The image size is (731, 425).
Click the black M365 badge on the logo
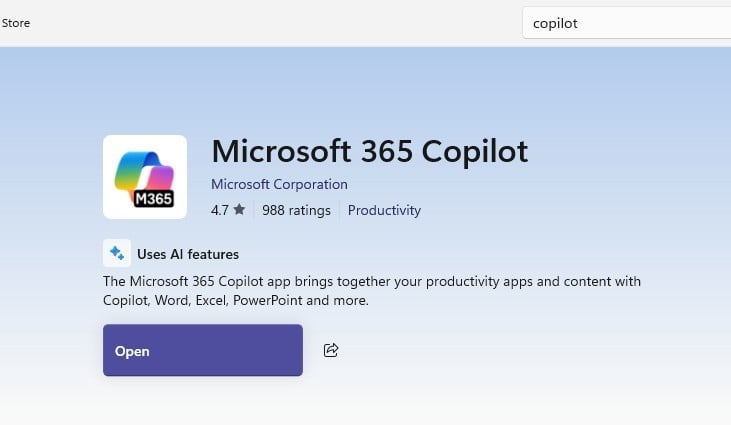pos(153,198)
